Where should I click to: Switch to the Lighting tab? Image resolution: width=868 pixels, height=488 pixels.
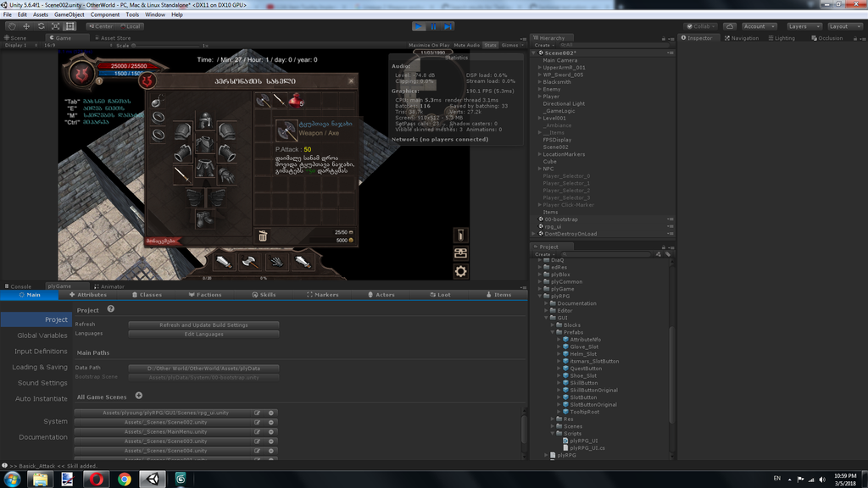[x=781, y=38]
